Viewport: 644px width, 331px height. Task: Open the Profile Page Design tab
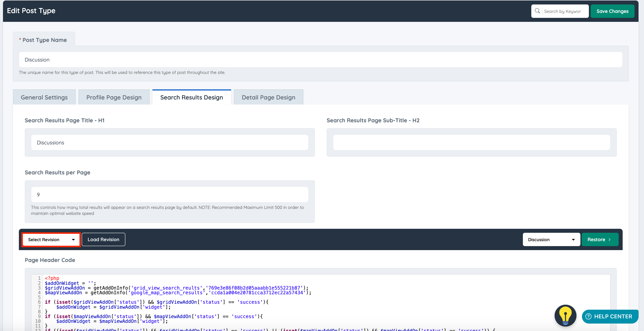coord(114,98)
